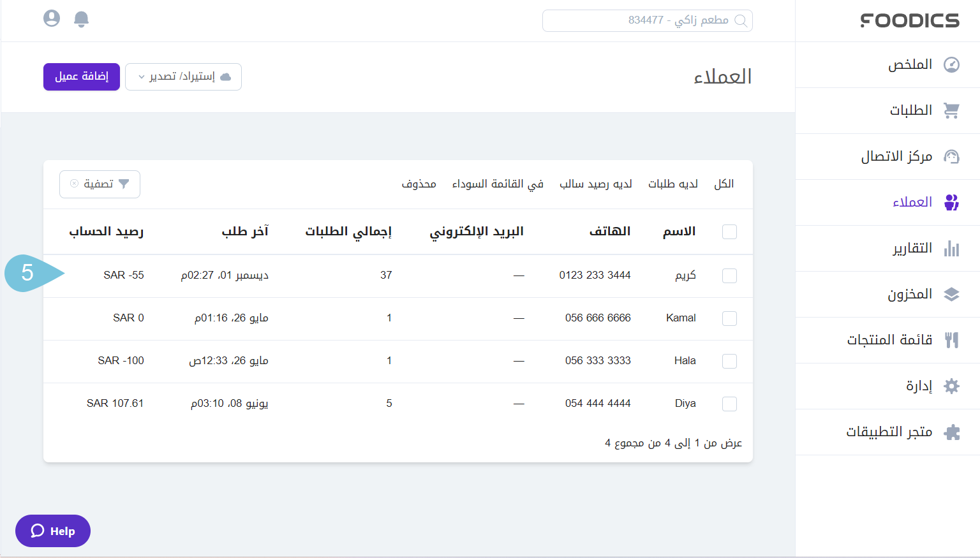
Task: Click the المخزون layers icon
Action: (x=951, y=294)
